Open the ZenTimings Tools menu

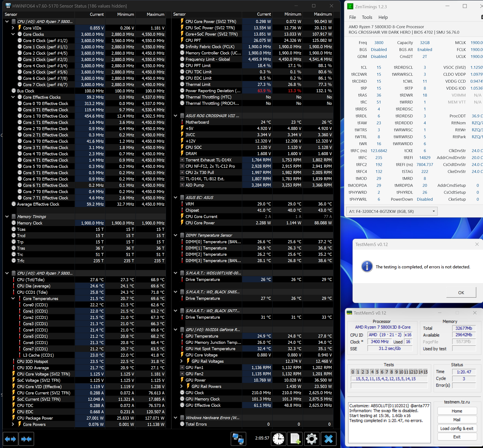pos(367,17)
